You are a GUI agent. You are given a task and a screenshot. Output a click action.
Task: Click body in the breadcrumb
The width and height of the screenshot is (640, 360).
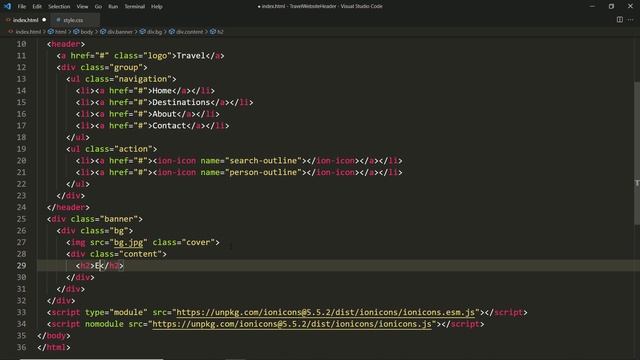click(87, 31)
